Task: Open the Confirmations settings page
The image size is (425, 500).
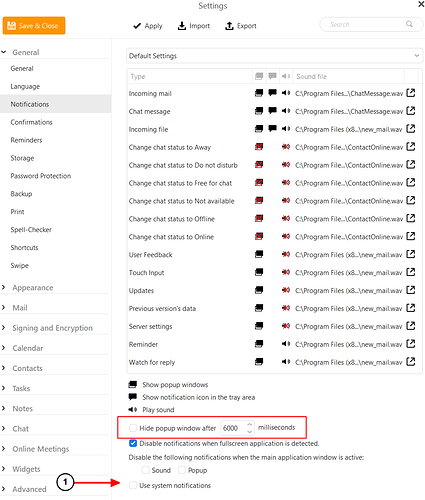Action: click(x=31, y=122)
